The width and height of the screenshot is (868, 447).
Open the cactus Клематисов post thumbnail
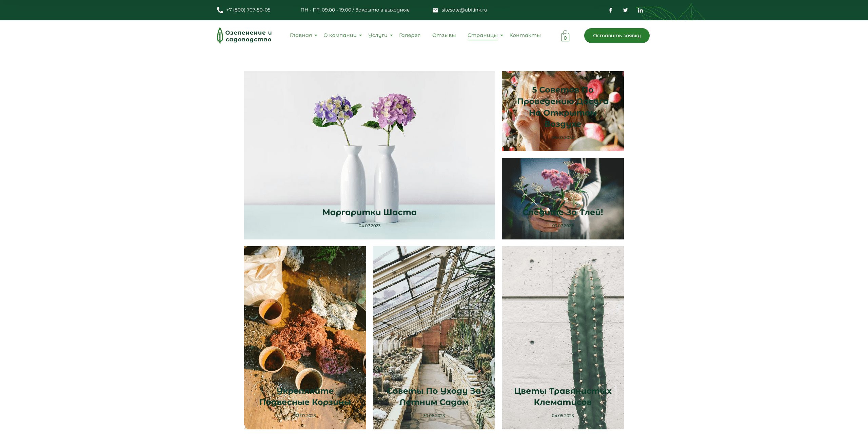[563, 338]
